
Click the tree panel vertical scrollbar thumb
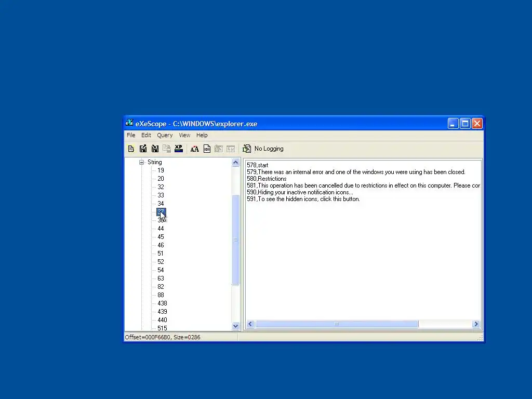[x=235, y=240]
